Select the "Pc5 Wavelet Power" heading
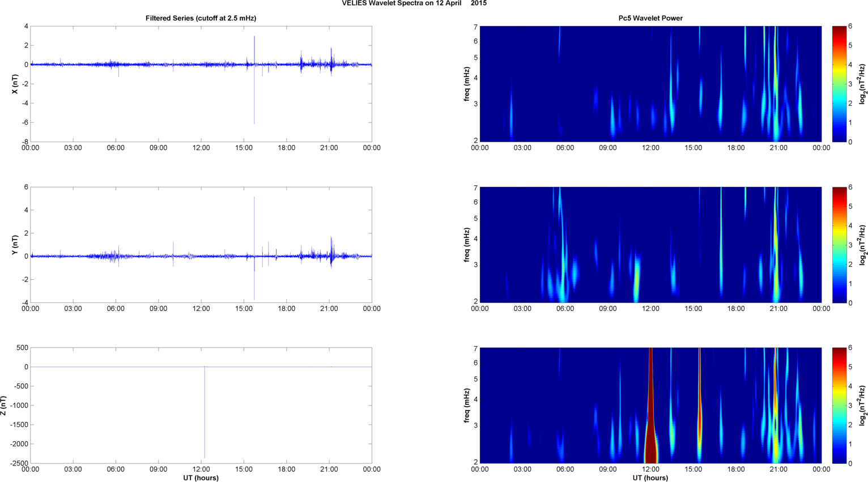The width and height of the screenshot is (868, 482). click(650, 18)
